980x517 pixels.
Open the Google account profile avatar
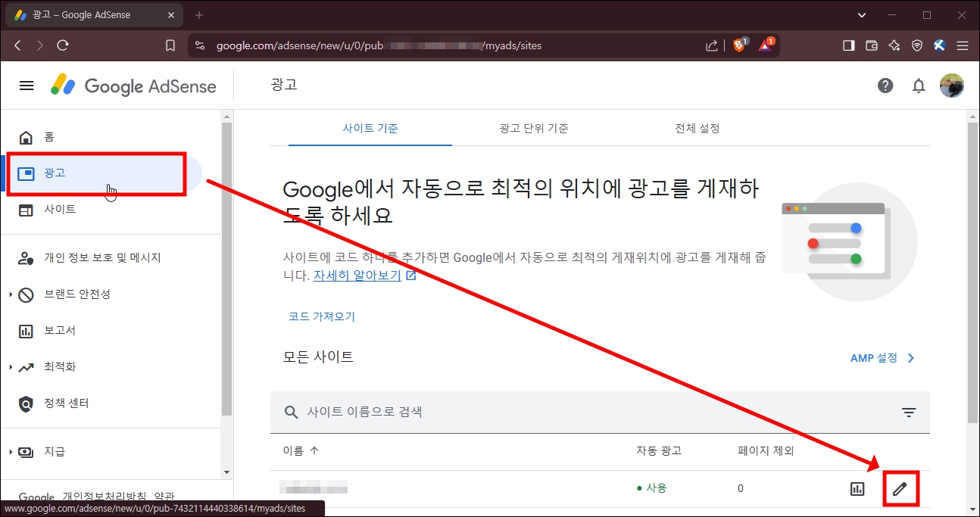952,86
